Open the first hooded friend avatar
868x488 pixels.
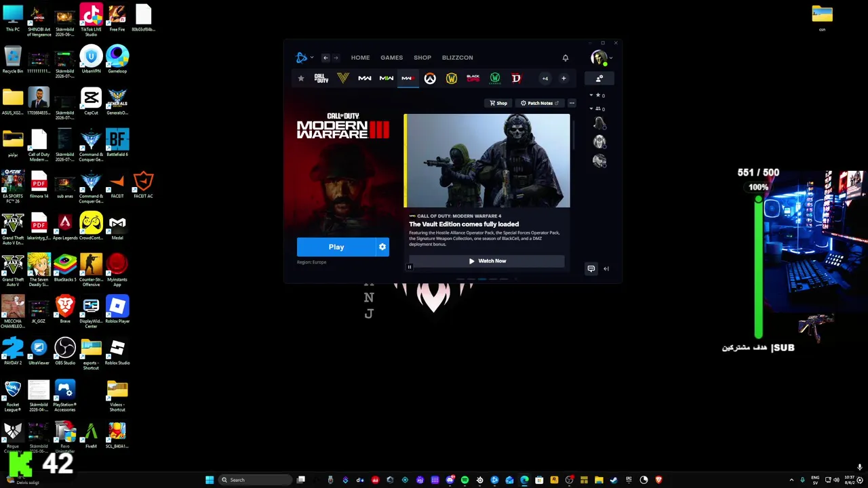pyautogui.click(x=599, y=123)
